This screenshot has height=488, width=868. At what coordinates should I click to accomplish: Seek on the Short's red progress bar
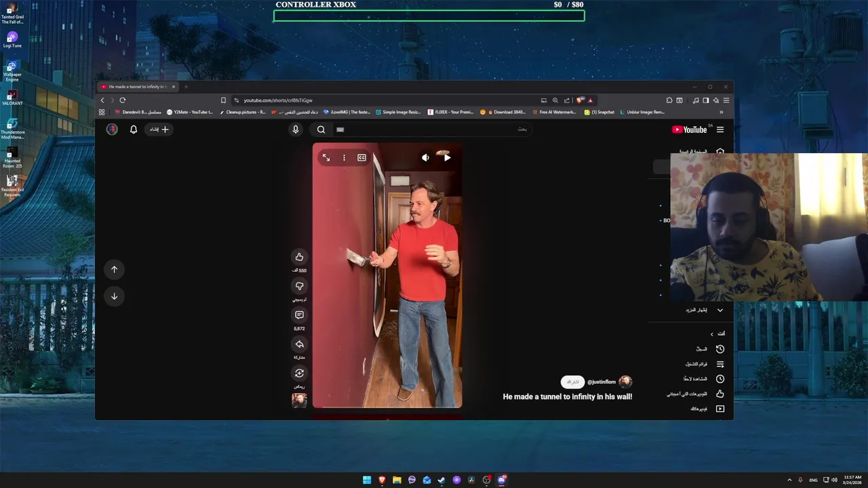[x=387, y=409]
